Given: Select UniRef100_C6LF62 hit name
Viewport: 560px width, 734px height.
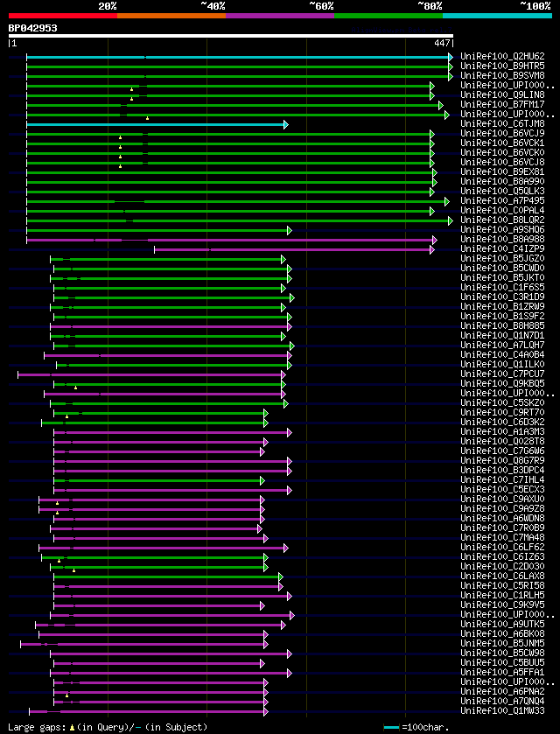Looking at the screenshot, I should coord(502,548).
